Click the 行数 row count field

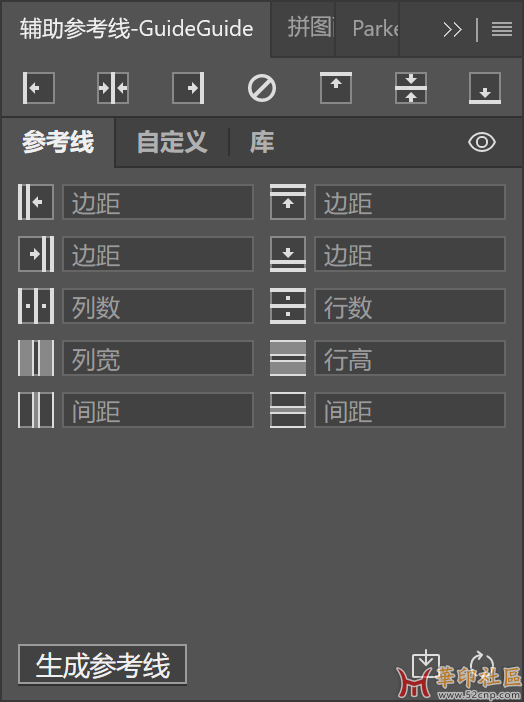click(410, 306)
